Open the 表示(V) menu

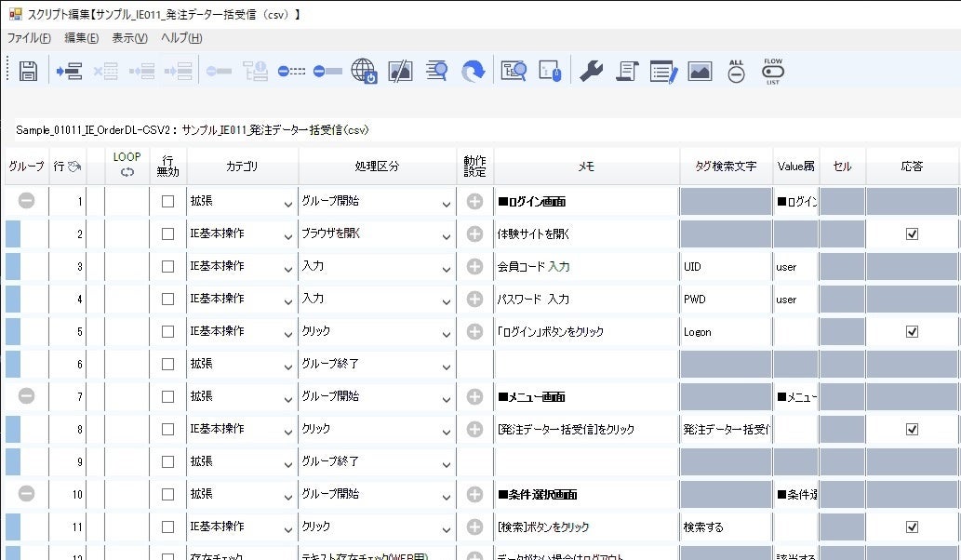(x=130, y=38)
